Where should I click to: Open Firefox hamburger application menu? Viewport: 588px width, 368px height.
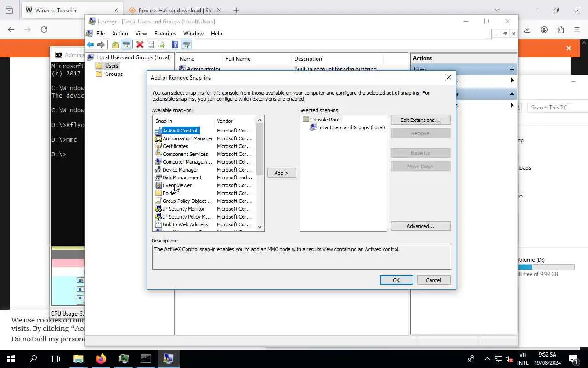(577, 29)
